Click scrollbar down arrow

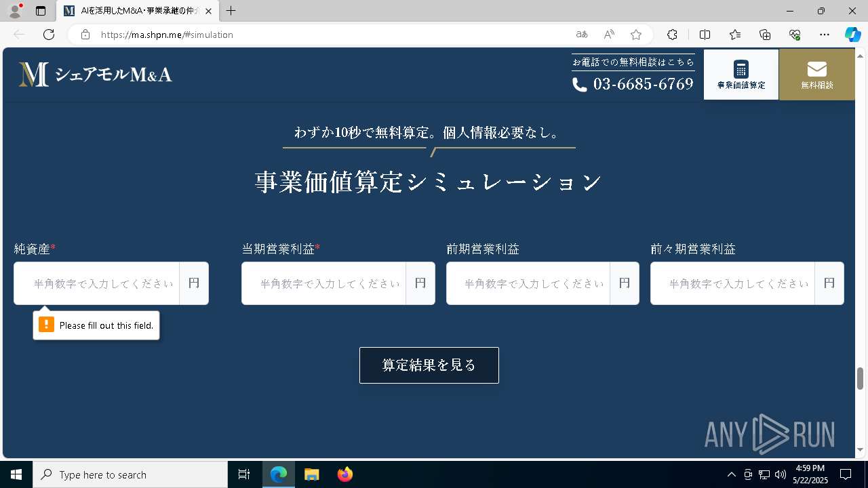[861, 450]
